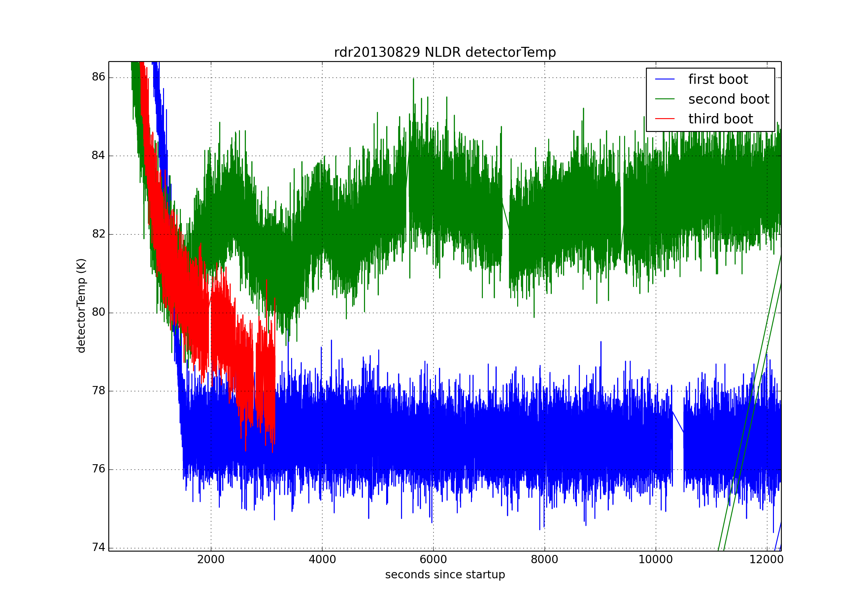Click the 6000 tick on x-axis

[433, 560]
